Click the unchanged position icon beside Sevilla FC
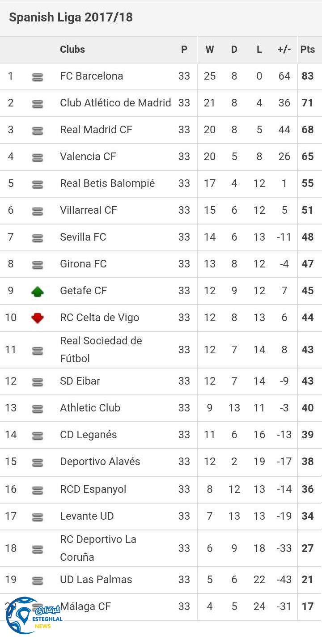 coord(38,238)
